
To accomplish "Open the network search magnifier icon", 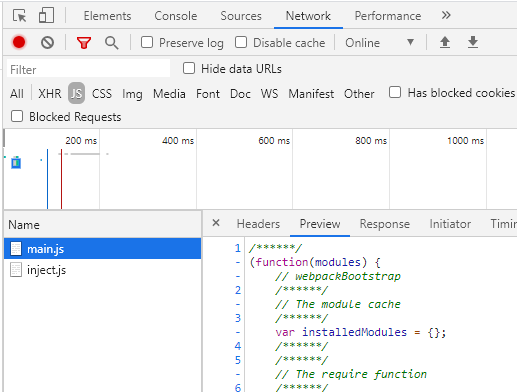I will [x=111, y=43].
